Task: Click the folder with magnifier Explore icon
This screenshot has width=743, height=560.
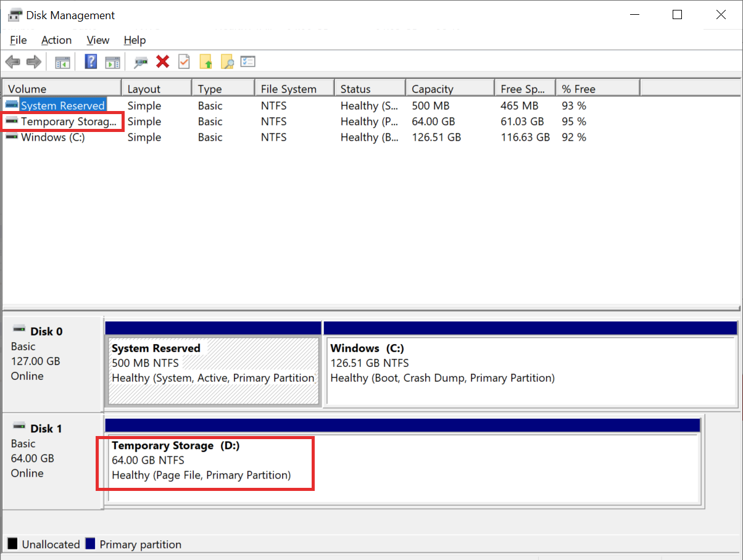Action: [227, 62]
